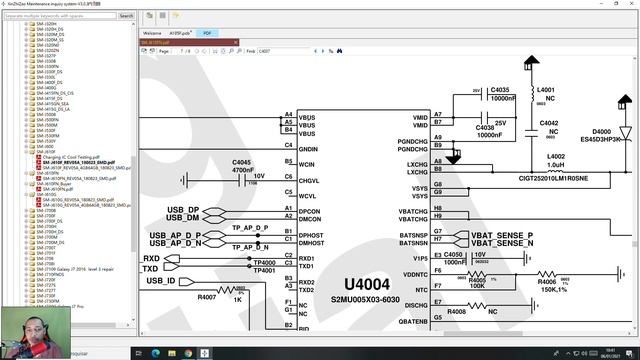This screenshot has width=640, height=360.
Task: Click the file tree vertical scrollbar
Action: pos(133,204)
